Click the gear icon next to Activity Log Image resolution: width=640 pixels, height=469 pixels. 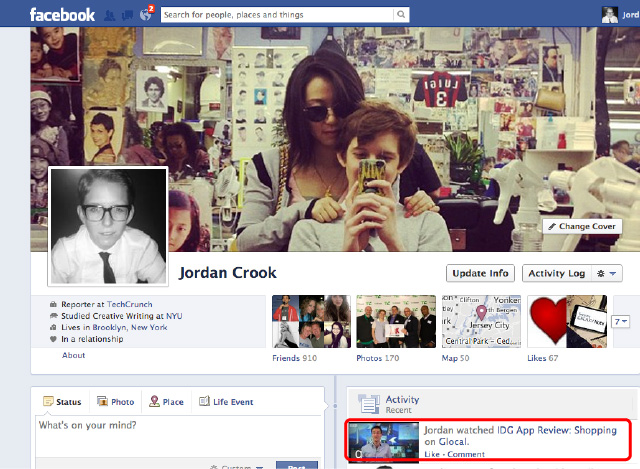point(600,273)
